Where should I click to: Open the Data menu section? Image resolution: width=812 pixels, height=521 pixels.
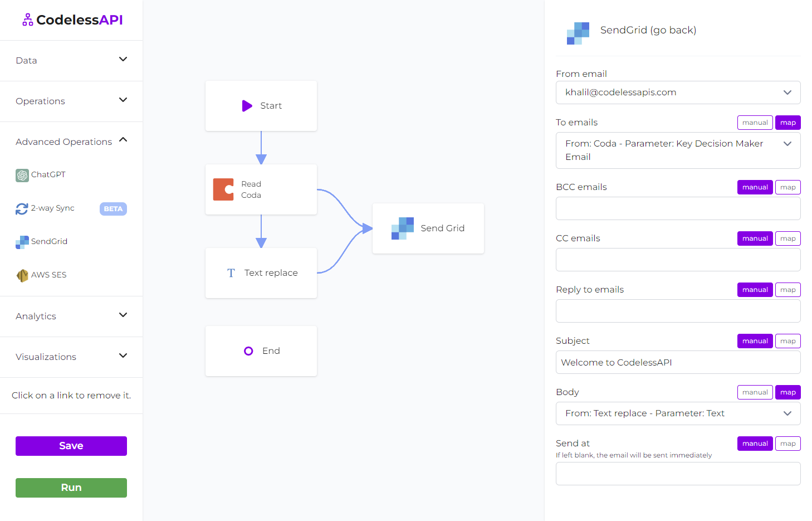(x=71, y=61)
